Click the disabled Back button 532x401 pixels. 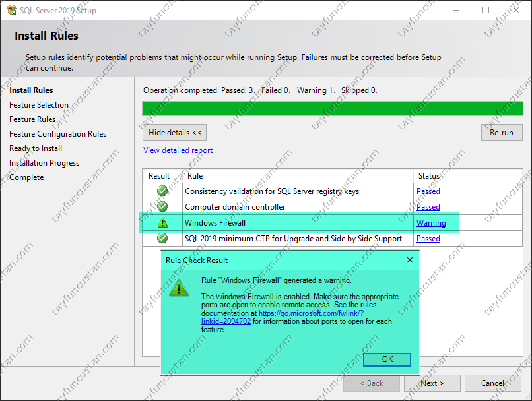pos(372,383)
